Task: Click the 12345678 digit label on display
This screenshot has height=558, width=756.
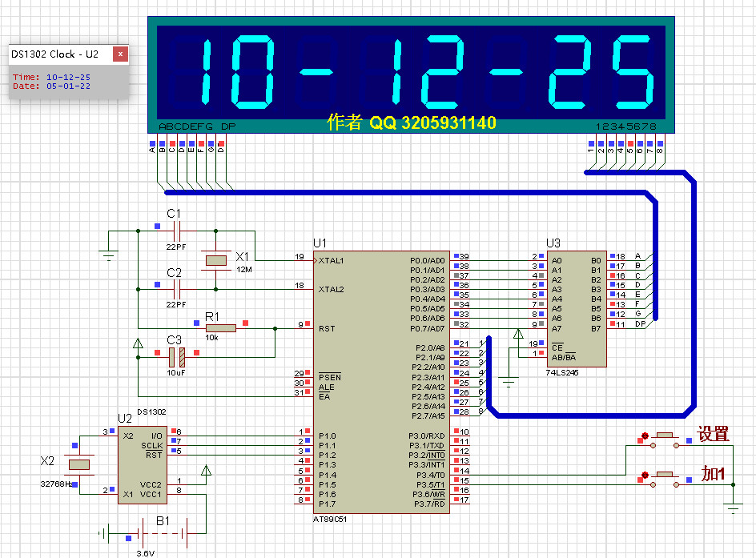Action: coord(625,126)
